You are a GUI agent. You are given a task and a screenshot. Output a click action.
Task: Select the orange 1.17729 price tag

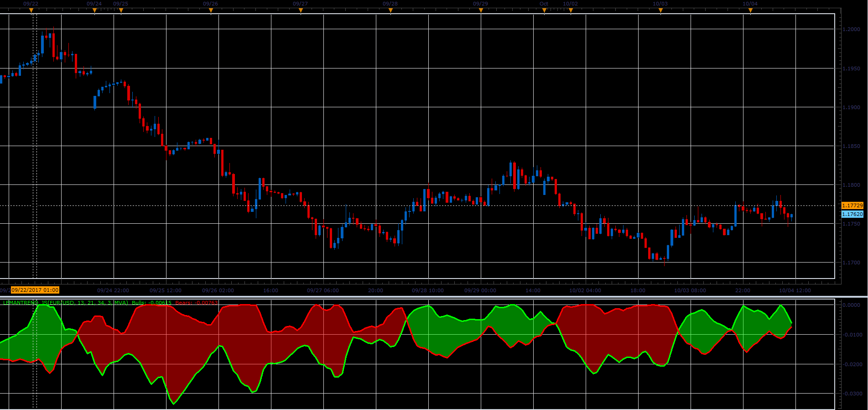coord(852,205)
